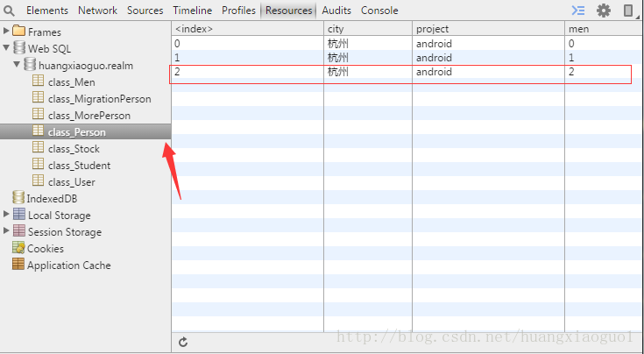Select the class_Stock table label
644x354 pixels.
(74, 149)
